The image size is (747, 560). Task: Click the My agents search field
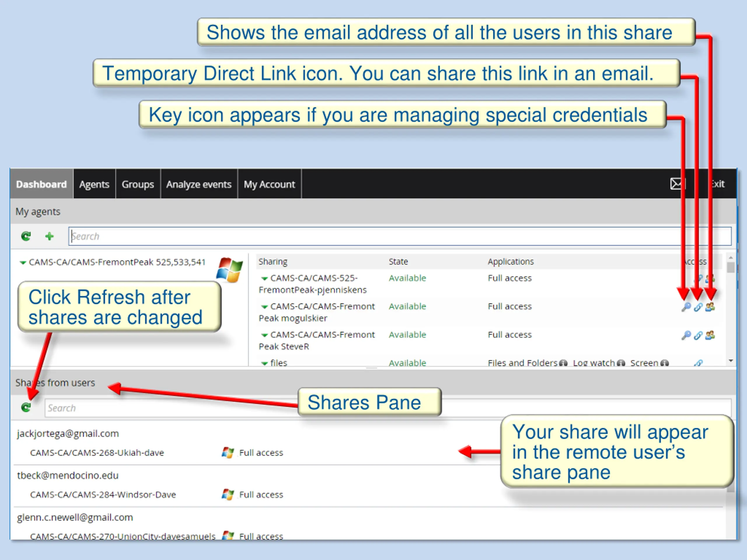400,236
